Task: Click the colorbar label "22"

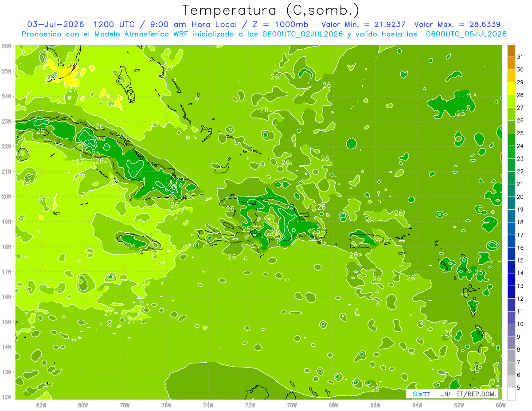Action: 520,172
